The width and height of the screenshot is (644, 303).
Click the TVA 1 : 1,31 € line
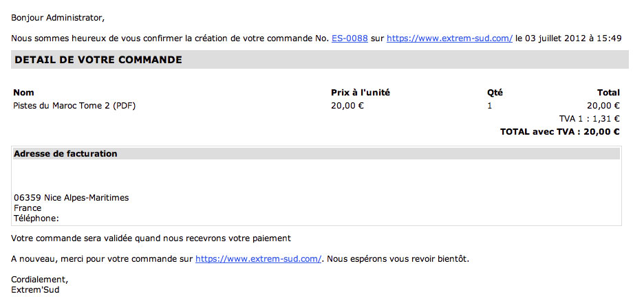589,119
